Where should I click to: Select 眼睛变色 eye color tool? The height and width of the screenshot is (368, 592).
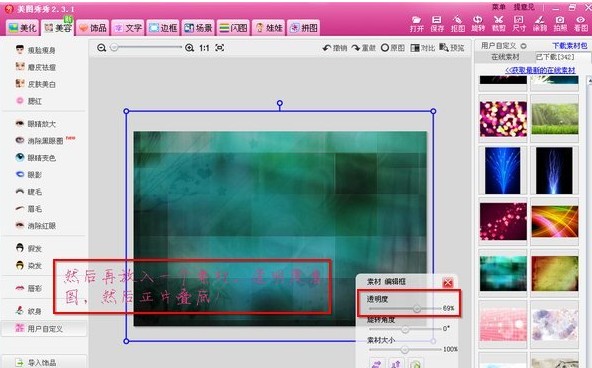point(35,157)
